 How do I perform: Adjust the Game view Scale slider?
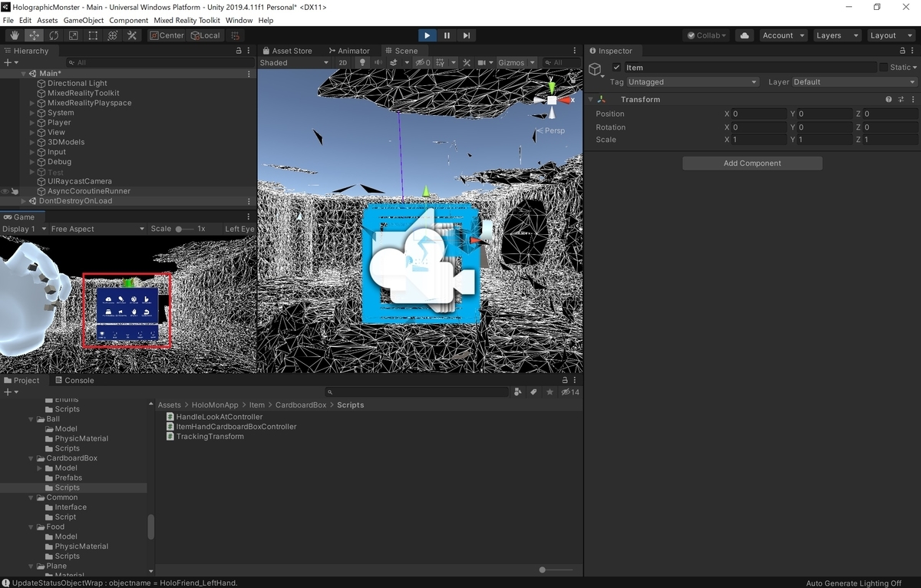184,229
